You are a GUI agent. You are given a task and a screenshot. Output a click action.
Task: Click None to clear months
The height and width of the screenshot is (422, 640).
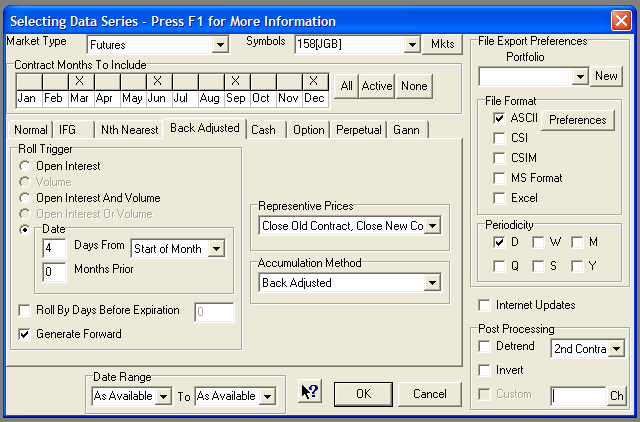coord(414,86)
